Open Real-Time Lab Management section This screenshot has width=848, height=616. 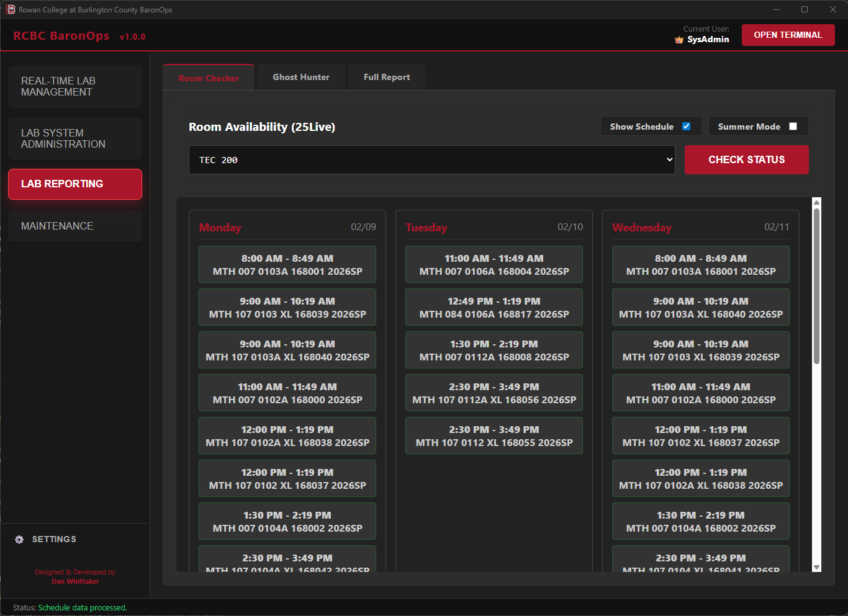[x=74, y=86]
